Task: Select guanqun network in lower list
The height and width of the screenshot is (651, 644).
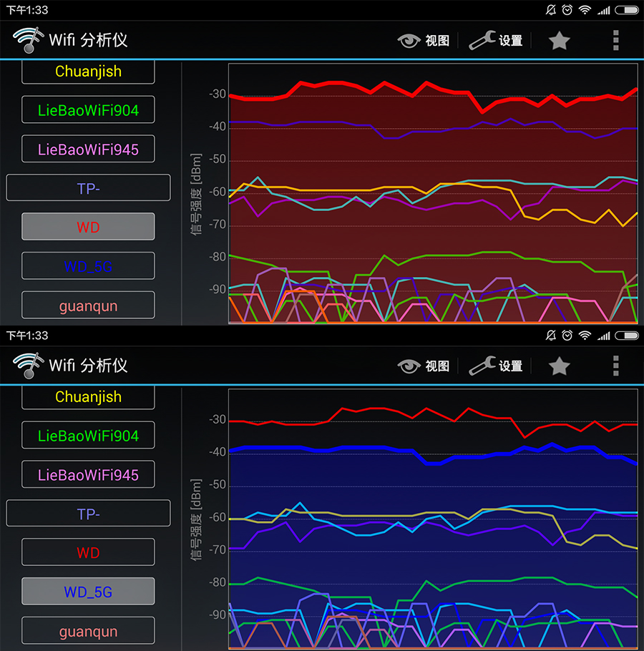Action: click(x=88, y=631)
